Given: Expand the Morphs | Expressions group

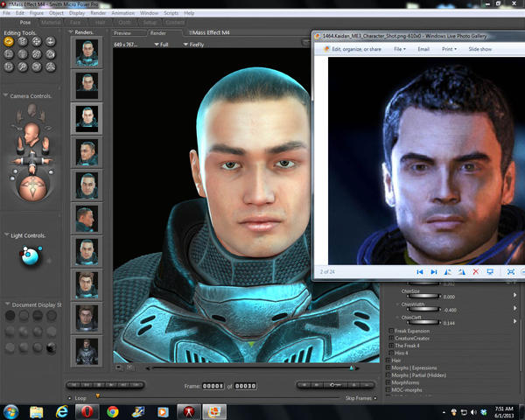Looking at the screenshot, I should [x=388, y=367].
